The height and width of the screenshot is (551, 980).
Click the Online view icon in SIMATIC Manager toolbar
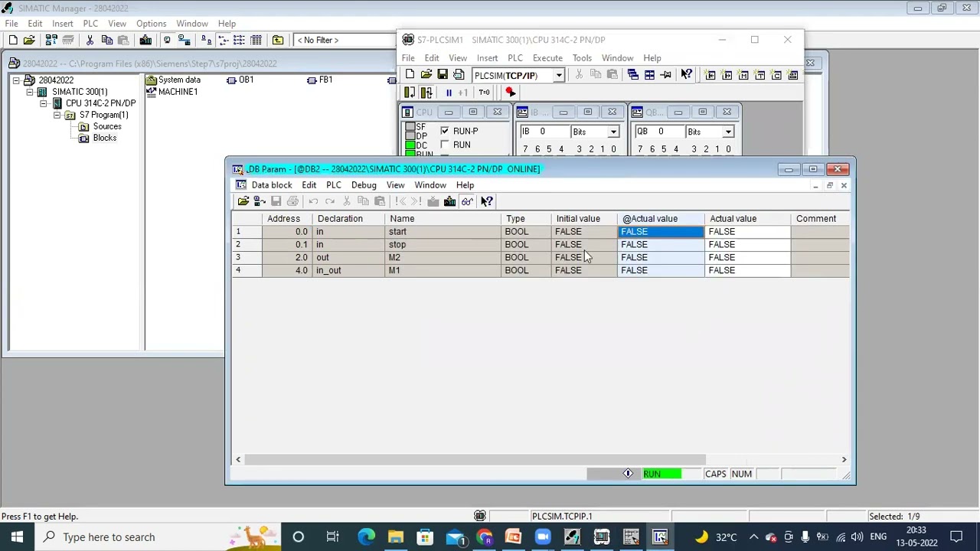pyautogui.click(x=167, y=40)
